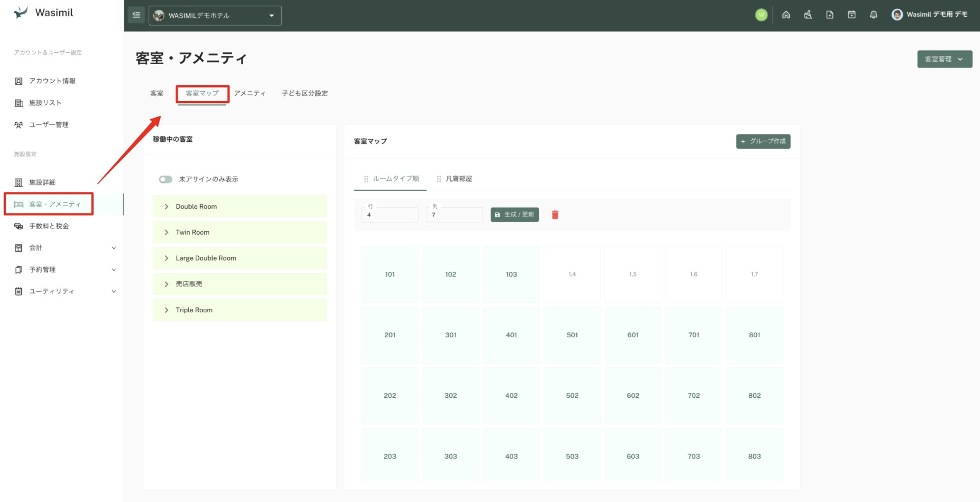This screenshot has height=502, width=980.
Task: Select room cell 502 in the map
Action: tap(572, 396)
